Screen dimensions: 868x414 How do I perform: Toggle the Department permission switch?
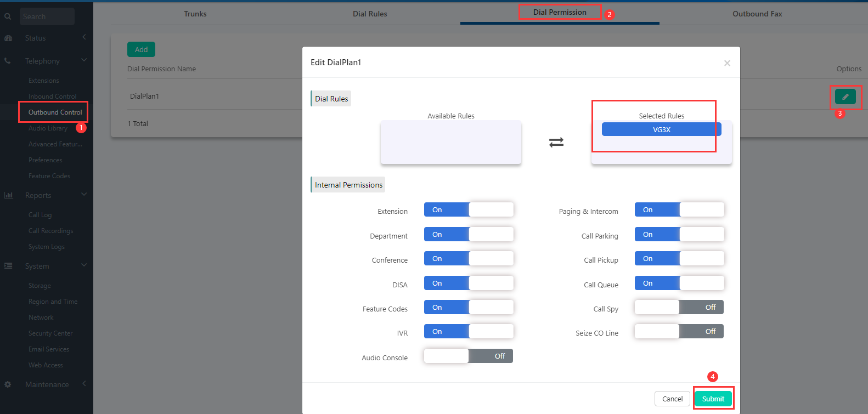click(469, 234)
